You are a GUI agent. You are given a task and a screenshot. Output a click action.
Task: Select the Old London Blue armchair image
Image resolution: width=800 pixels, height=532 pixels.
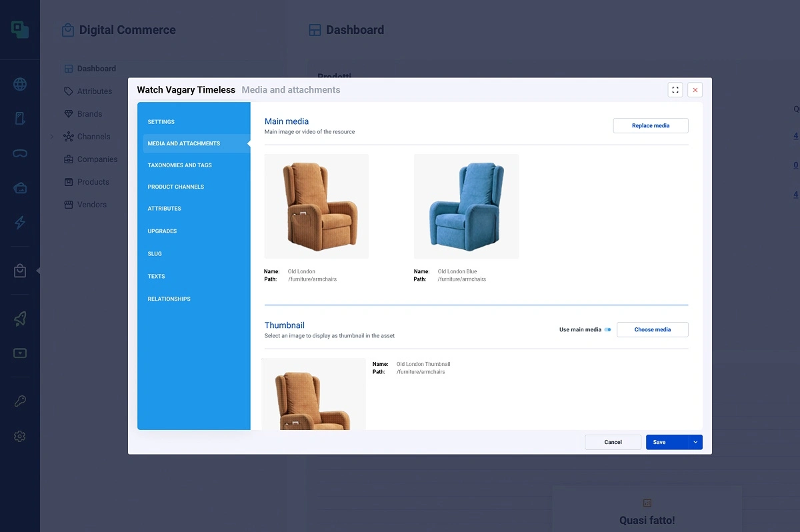click(466, 207)
